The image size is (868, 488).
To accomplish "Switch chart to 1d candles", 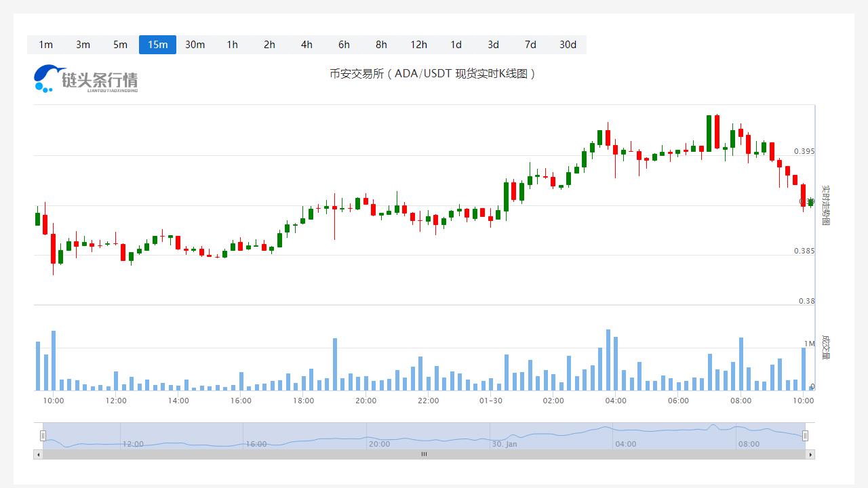I will click(x=456, y=45).
